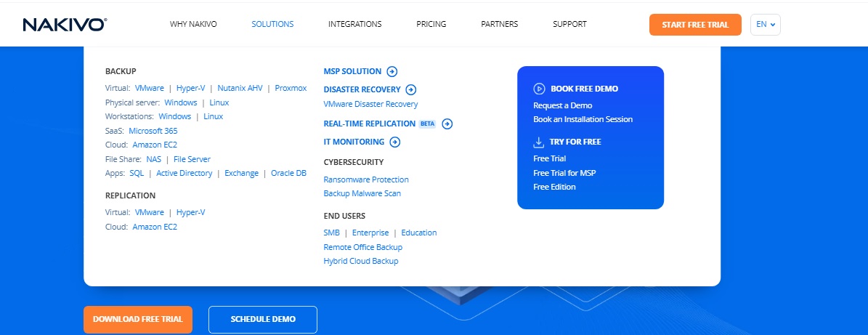
Task: Open the VMware backup link
Action: click(x=150, y=89)
